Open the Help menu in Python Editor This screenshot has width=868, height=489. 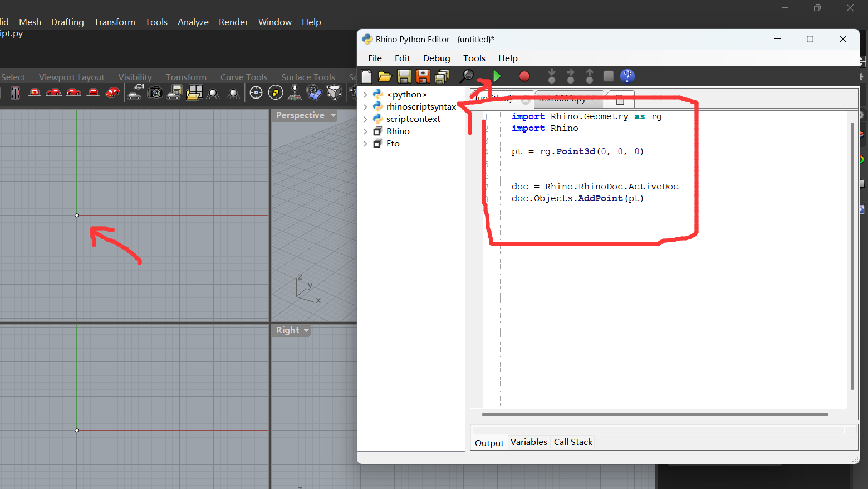(x=508, y=58)
